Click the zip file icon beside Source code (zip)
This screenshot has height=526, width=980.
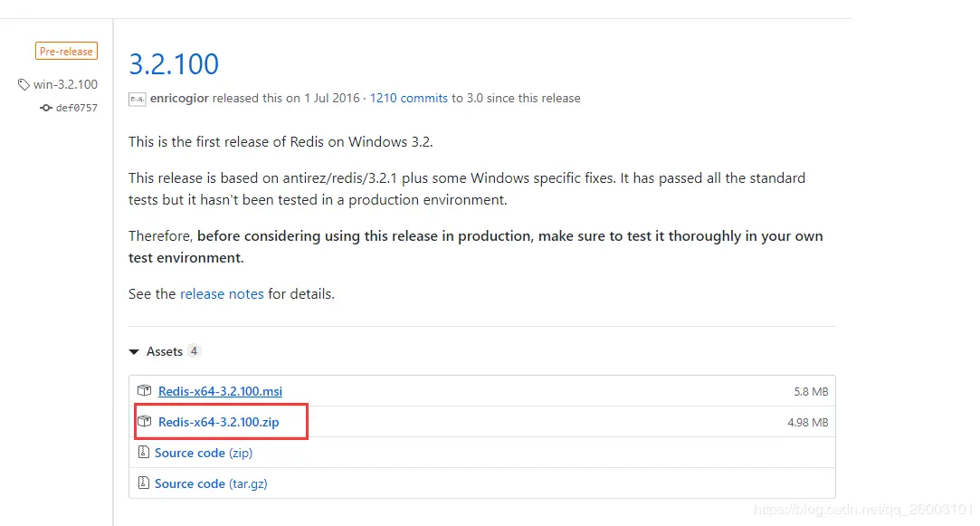click(144, 452)
